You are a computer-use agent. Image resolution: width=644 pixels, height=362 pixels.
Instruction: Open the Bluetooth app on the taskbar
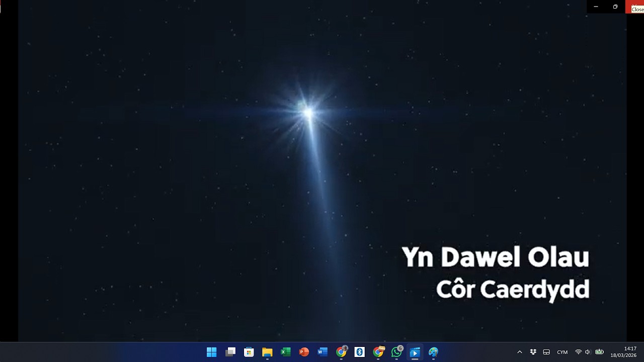tap(360, 352)
